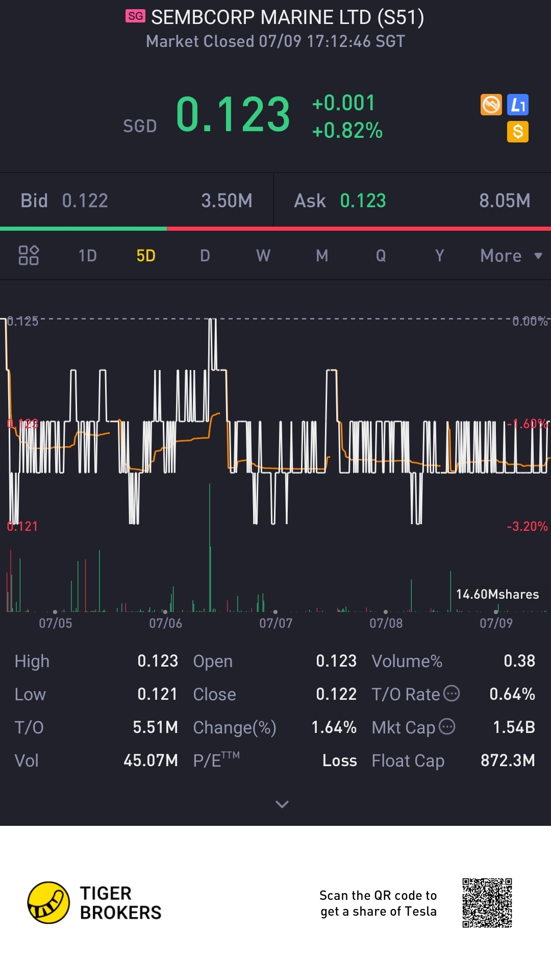Image resolution: width=551 pixels, height=980 pixels.
Task: Tap the Mkt Cap value 1.54B
Action: click(514, 727)
